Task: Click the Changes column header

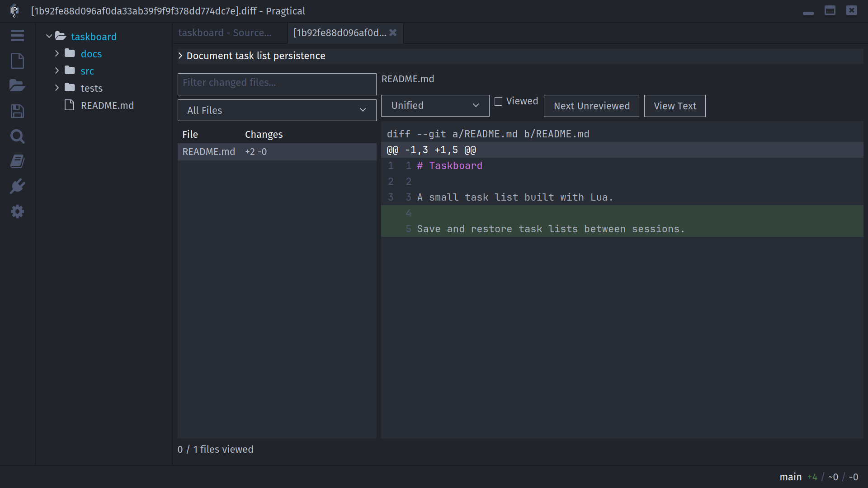Action: pyautogui.click(x=264, y=134)
